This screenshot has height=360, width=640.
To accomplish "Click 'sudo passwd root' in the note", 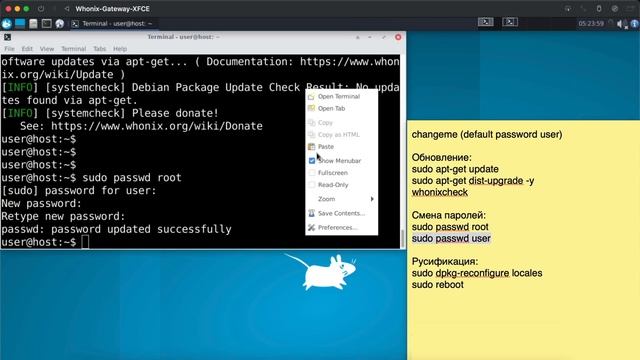I will pyautogui.click(x=450, y=227).
